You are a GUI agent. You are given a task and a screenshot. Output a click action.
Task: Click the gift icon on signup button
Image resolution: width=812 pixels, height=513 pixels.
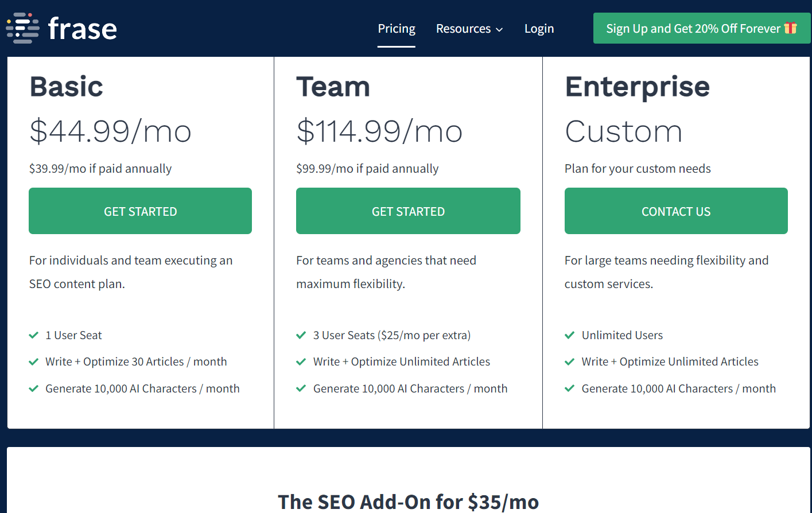pyautogui.click(x=790, y=28)
